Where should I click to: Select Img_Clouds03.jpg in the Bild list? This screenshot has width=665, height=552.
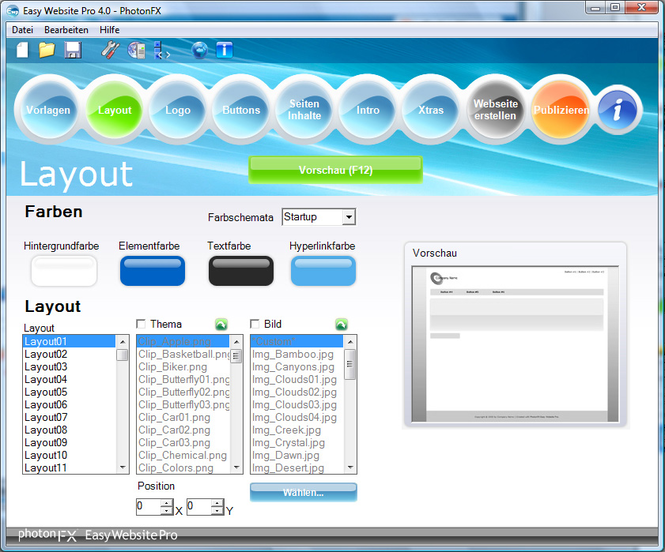click(x=297, y=405)
